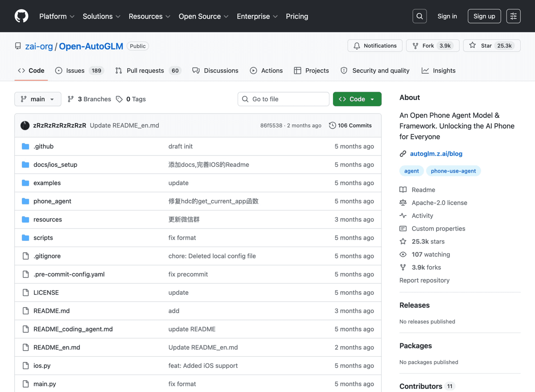Viewport: 535px width, 392px height.
Task: Click the Notifications button
Action: pyautogui.click(x=375, y=45)
